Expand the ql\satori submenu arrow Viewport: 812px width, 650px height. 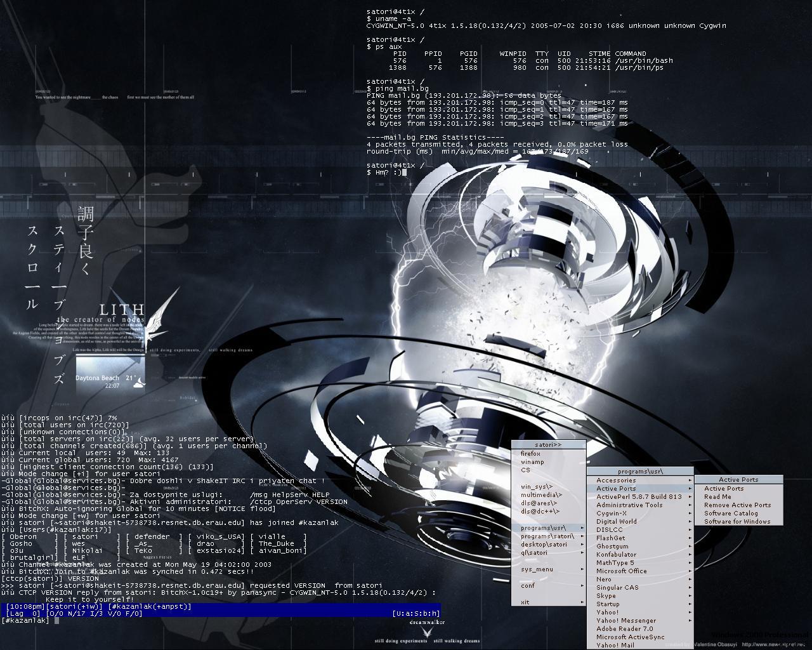pos(582,553)
